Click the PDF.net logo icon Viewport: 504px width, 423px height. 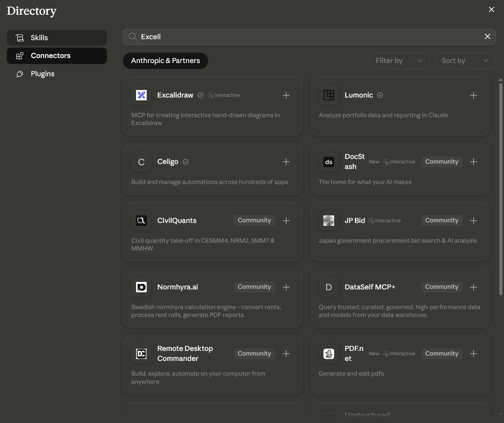coord(329,354)
